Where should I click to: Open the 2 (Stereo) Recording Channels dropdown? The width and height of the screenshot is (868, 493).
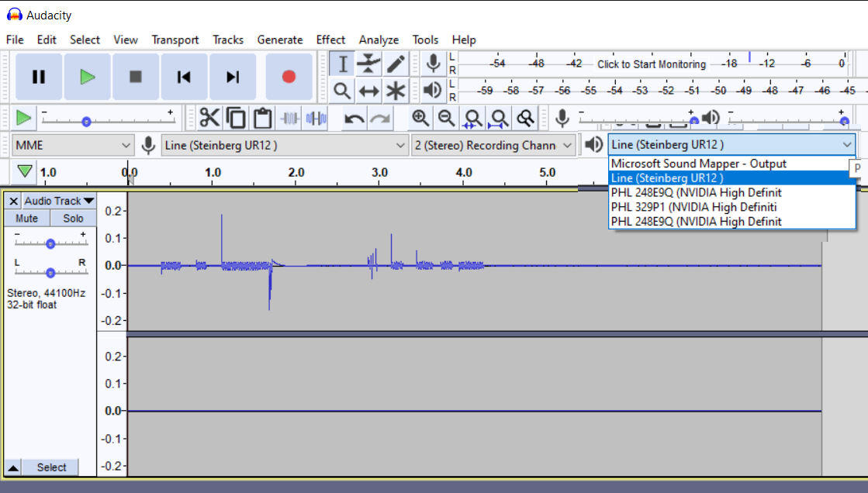pos(493,146)
